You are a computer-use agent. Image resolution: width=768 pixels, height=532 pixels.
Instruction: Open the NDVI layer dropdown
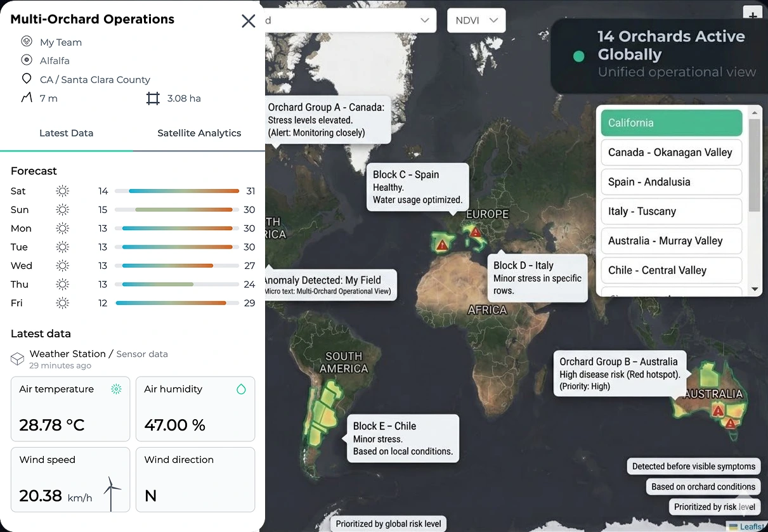tap(476, 20)
